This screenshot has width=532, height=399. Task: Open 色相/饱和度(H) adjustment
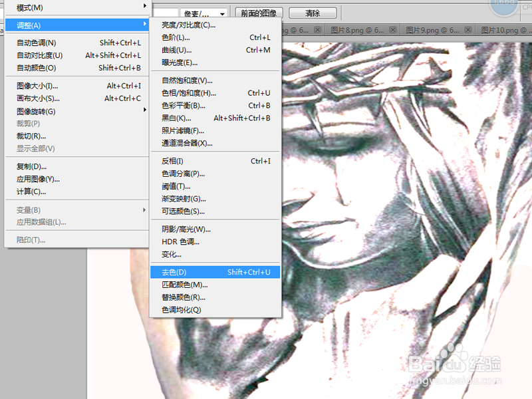click(x=215, y=93)
